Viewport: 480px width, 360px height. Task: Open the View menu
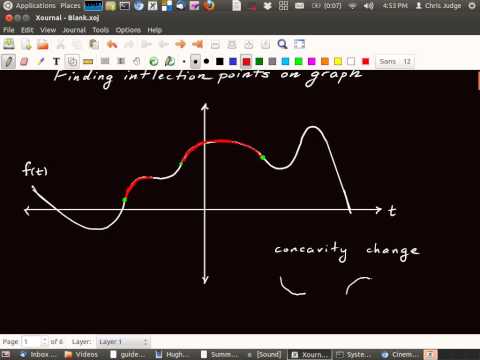48,30
